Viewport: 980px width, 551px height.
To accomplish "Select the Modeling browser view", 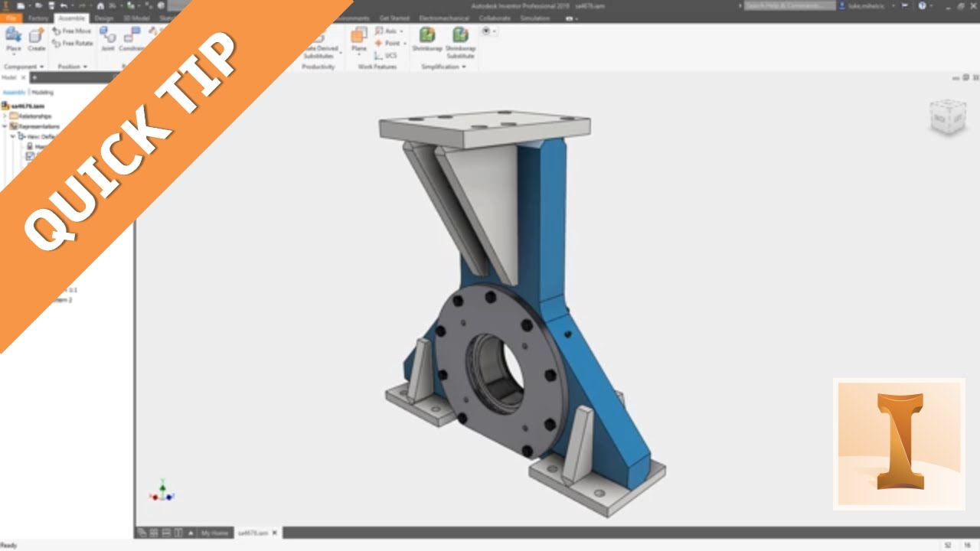I will coord(42,92).
